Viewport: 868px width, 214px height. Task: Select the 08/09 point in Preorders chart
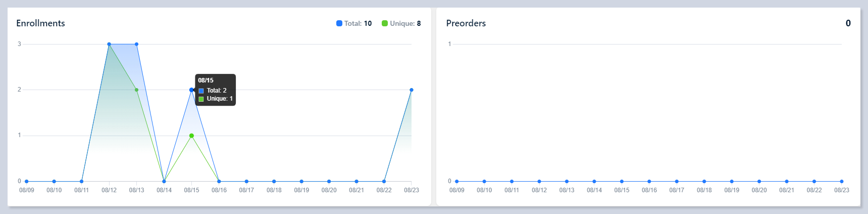pyautogui.click(x=457, y=181)
